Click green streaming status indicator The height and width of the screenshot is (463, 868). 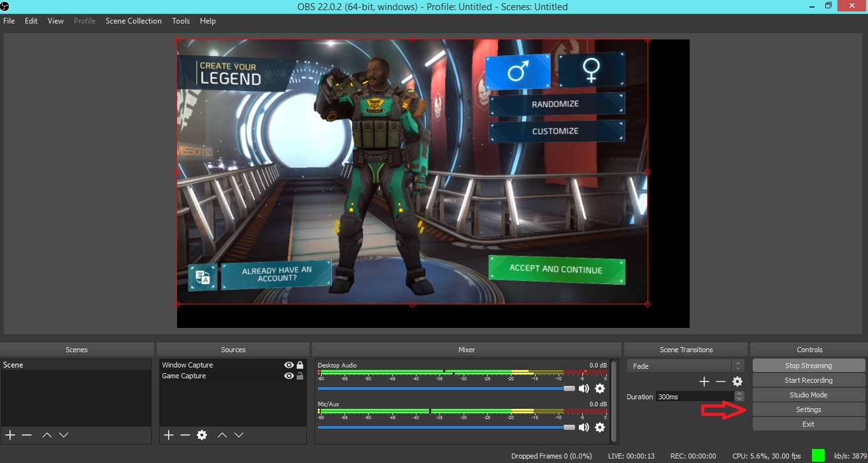click(x=818, y=455)
